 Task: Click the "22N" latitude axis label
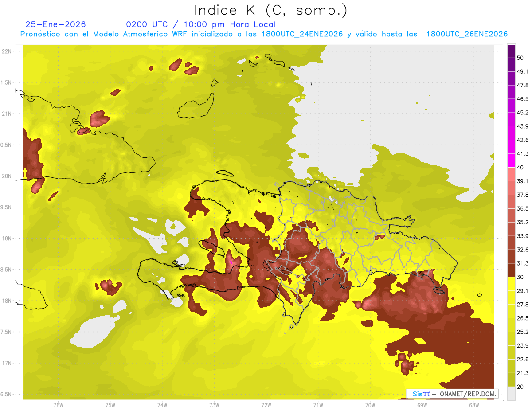point(8,51)
